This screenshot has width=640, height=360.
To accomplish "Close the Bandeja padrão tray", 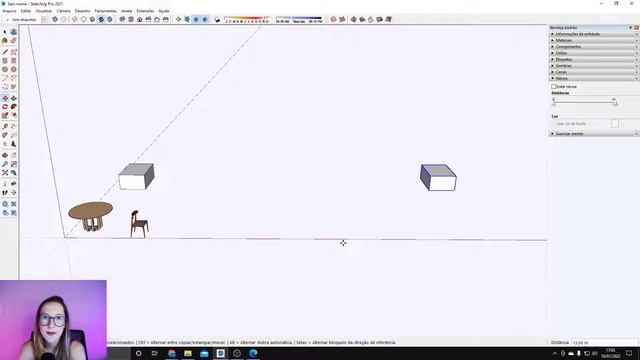I will pos(636,27).
